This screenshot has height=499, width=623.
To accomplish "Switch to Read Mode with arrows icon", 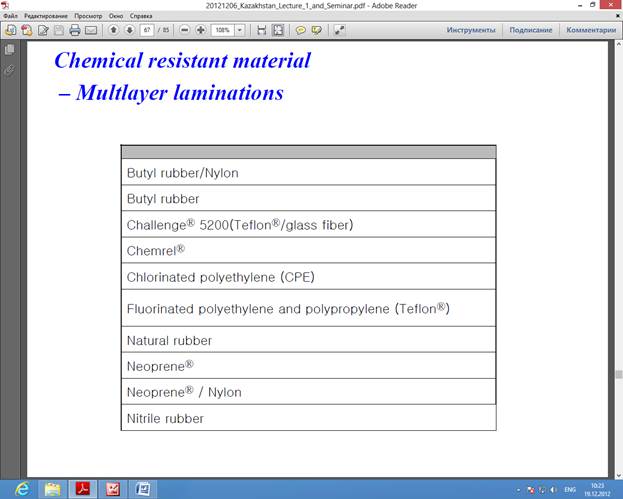I will (339, 30).
